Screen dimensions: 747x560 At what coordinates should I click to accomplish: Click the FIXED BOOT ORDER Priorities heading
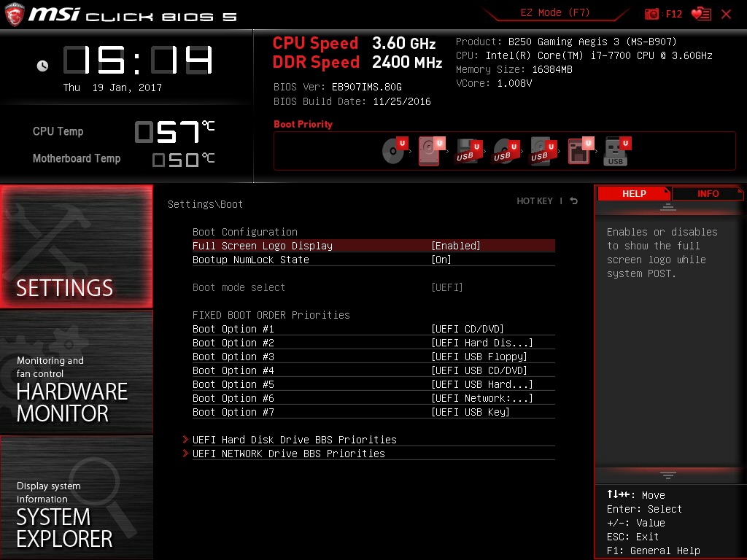click(x=271, y=315)
